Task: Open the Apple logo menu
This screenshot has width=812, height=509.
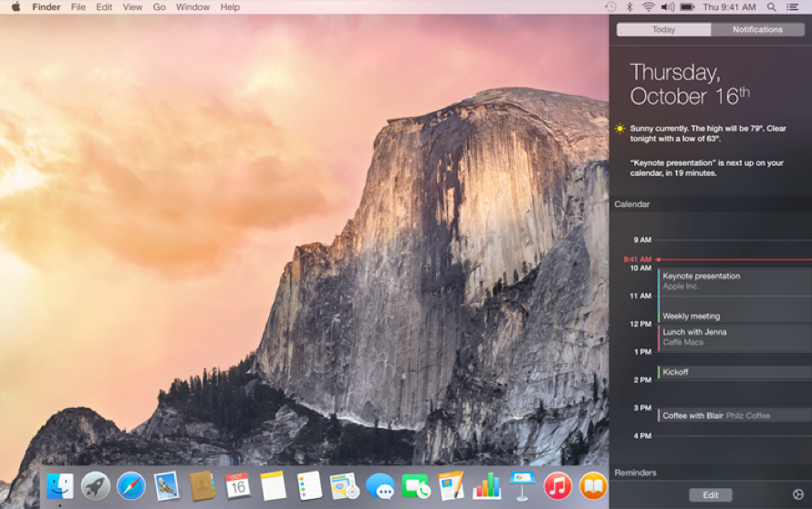Action: coord(16,6)
